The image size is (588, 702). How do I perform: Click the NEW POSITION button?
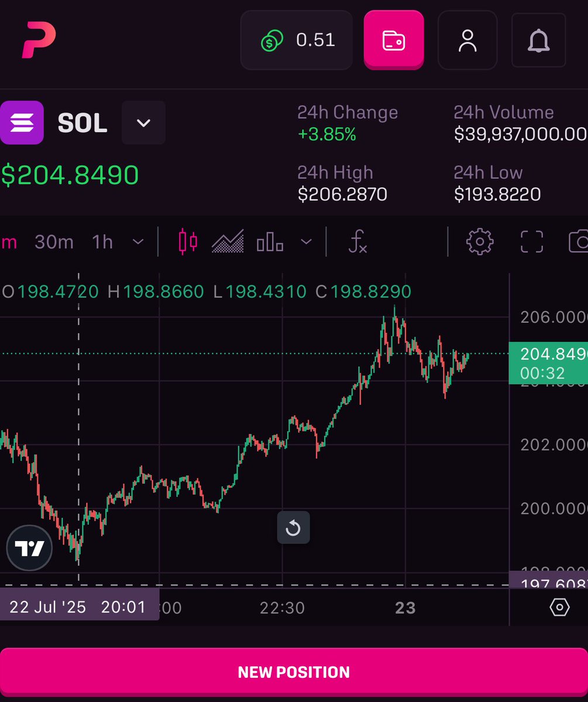coord(294,672)
